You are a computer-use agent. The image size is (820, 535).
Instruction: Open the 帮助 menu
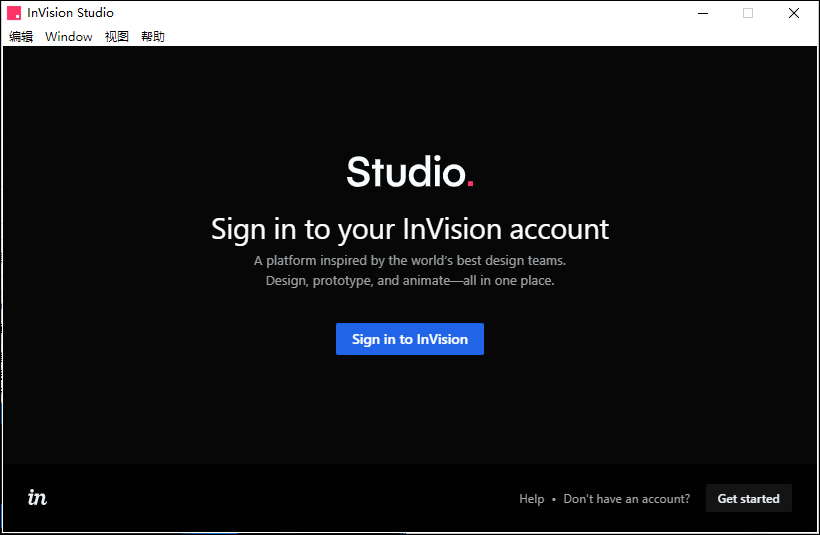[x=153, y=37]
